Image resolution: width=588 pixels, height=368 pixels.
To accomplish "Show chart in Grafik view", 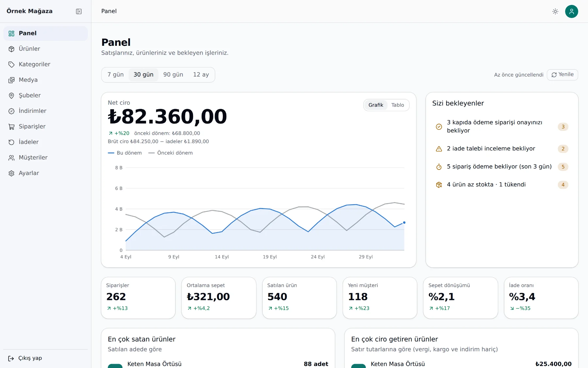I will (376, 105).
